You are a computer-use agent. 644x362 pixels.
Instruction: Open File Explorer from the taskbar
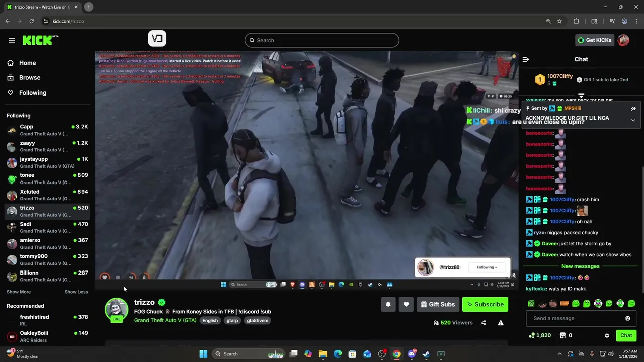tap(323, 354)
